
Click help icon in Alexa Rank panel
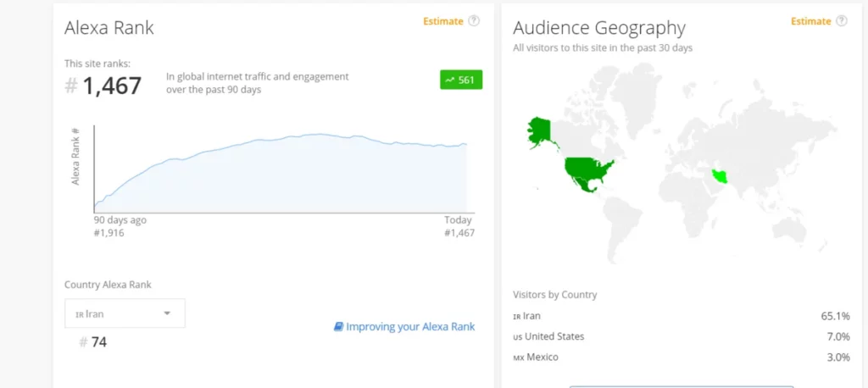tap(474, 21)
